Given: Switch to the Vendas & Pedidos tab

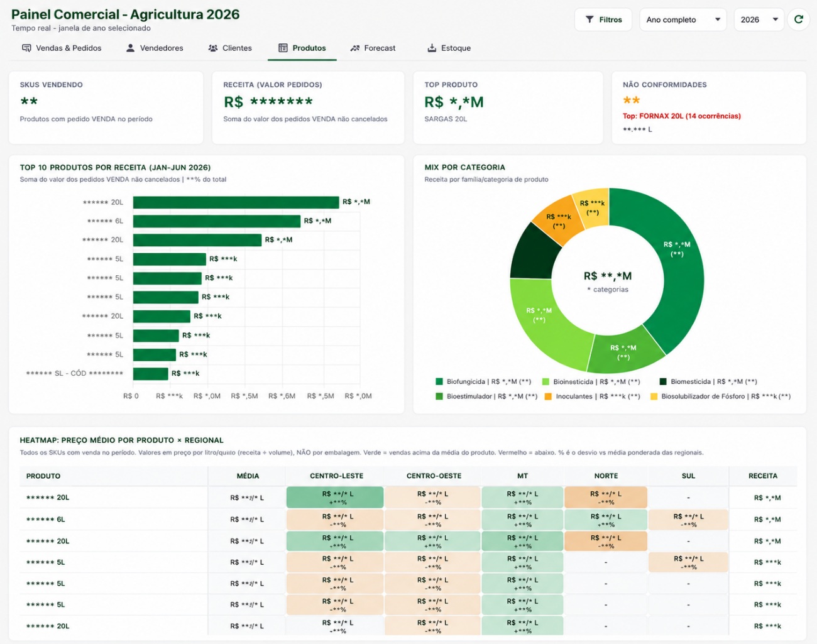Looking at the screenshot, I should pos(62,48).
